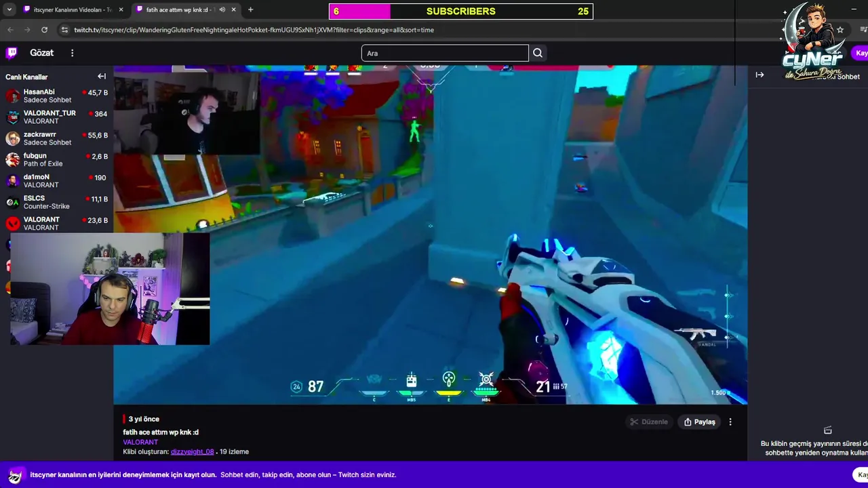
Task: Click the clip title fatih ace attım
Action: (x=161, y=432)
